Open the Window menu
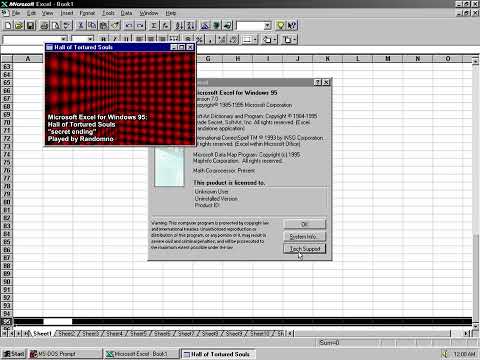480x360 pixels. (149, 13)
